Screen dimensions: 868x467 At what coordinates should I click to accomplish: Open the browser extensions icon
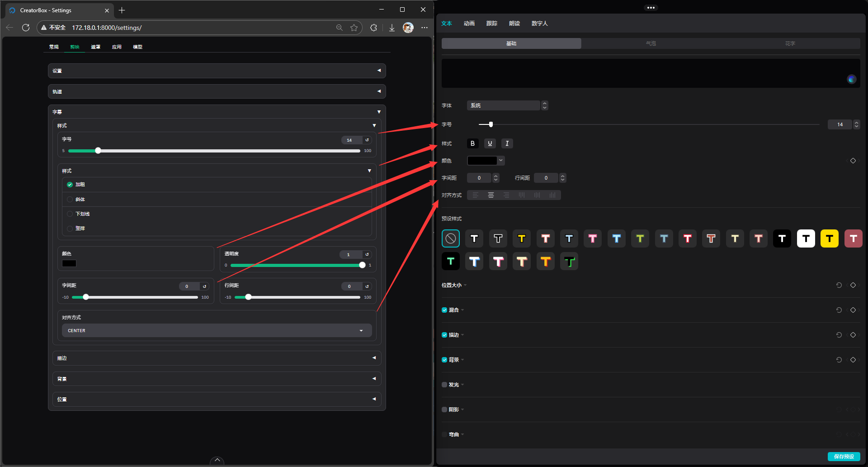373,28
